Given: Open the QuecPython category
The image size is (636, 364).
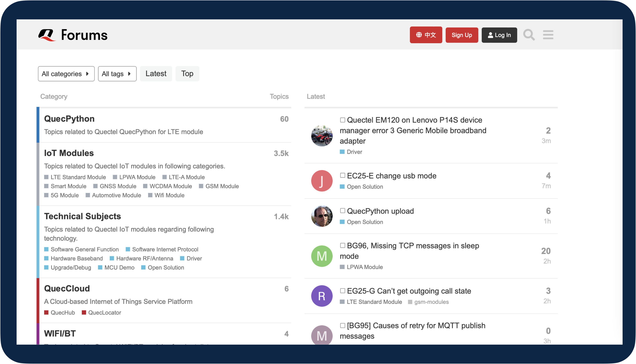Looking at the screenshot, I should (x=69, y=119).
